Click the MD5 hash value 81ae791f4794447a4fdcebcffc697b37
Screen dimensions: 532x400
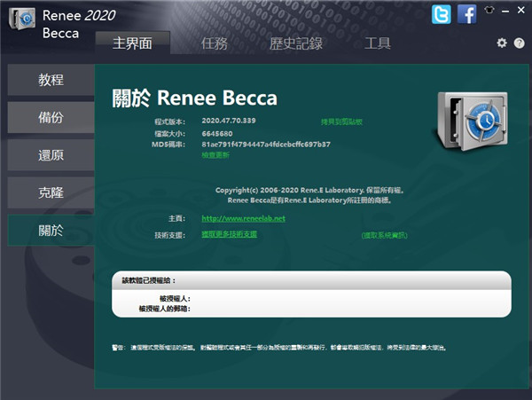[266, 145]
